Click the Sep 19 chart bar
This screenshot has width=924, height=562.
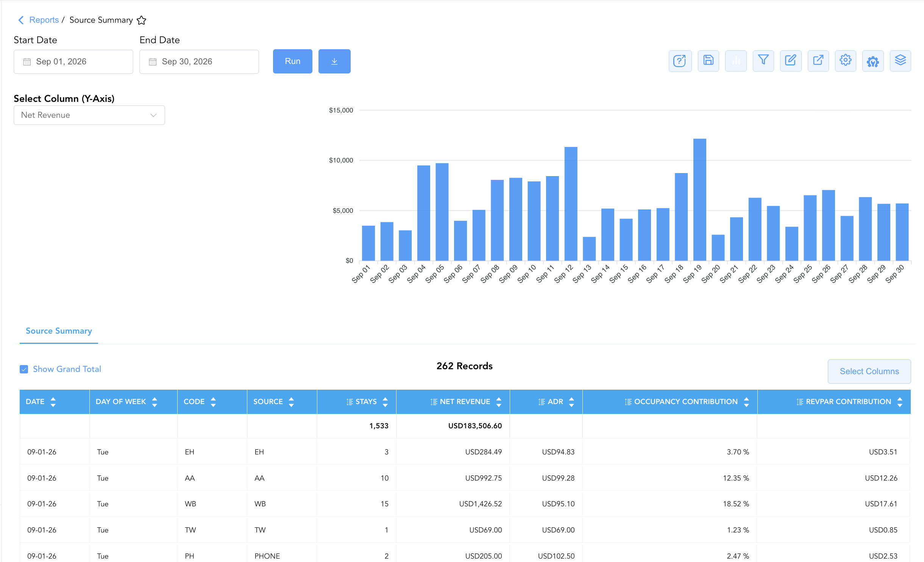tap(699, 200)
